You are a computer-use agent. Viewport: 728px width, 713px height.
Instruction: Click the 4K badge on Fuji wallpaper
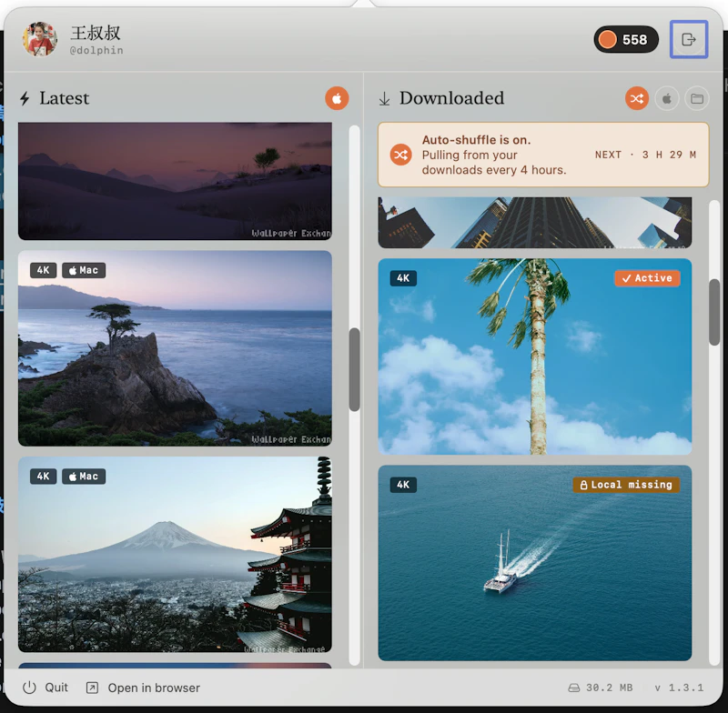click(x=43, y=477)
